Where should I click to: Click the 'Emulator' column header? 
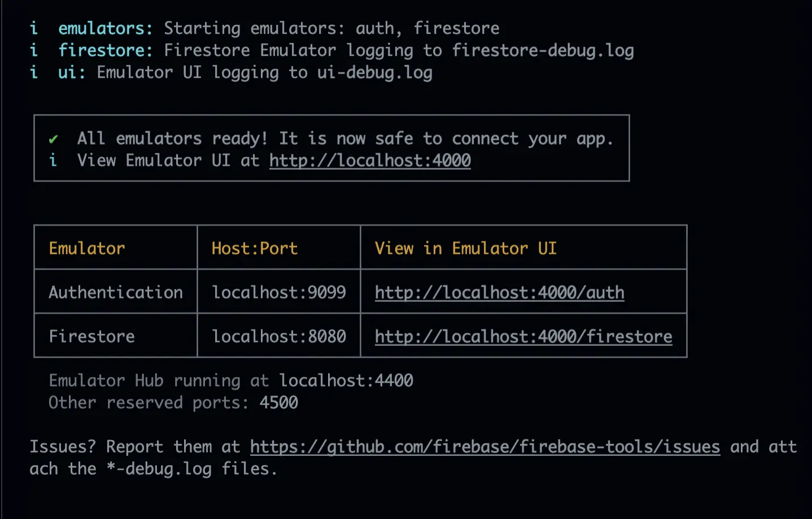click(x=87, y=248)
